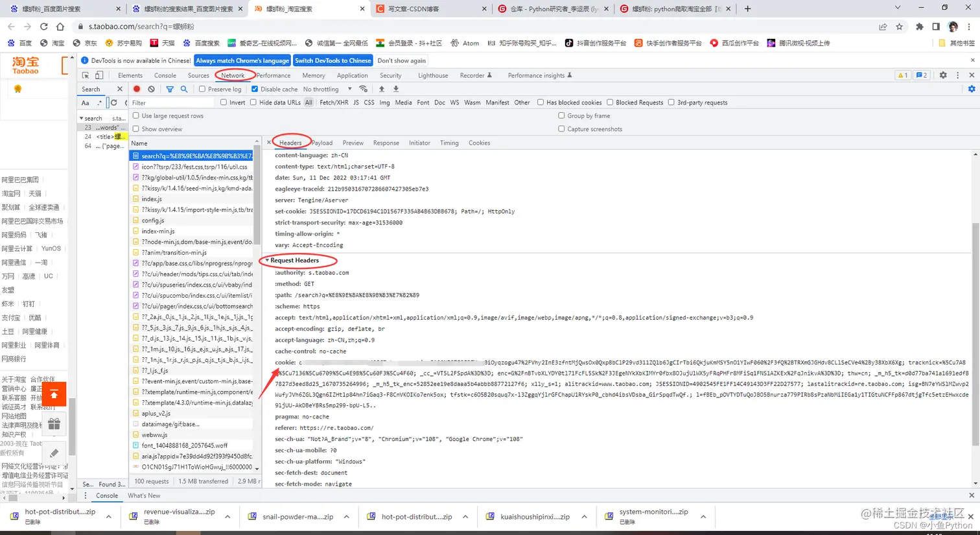Click the address bar URL

click(x=141, y=27)
